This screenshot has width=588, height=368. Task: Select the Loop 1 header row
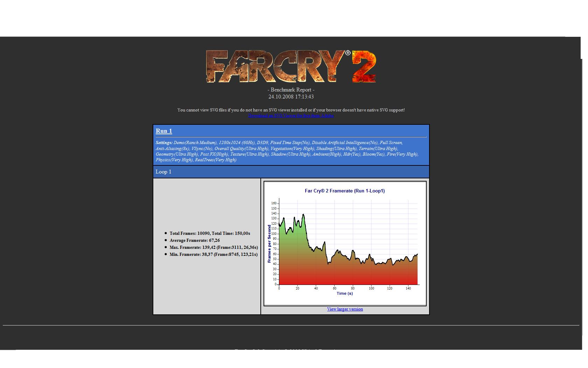(291, 172)
